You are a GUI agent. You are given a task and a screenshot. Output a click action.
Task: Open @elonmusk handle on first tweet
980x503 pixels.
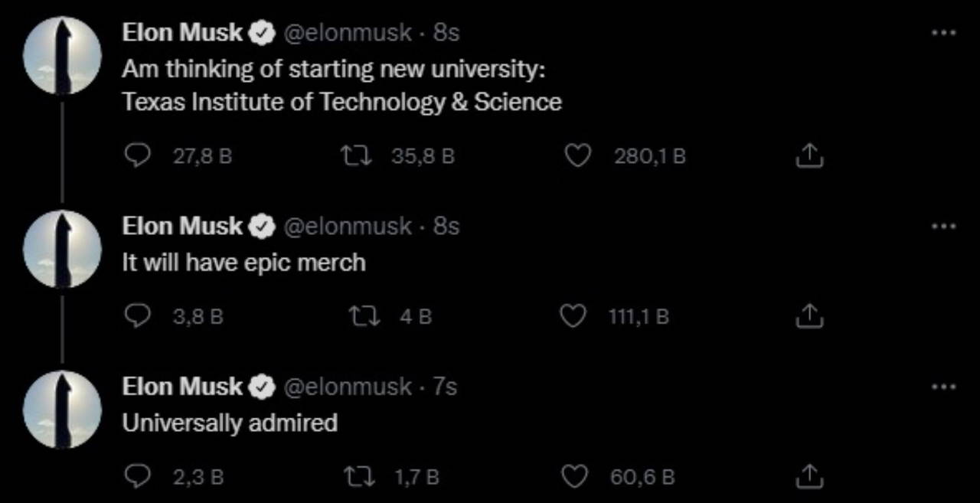pyautogui.click(x=348, y=33)
